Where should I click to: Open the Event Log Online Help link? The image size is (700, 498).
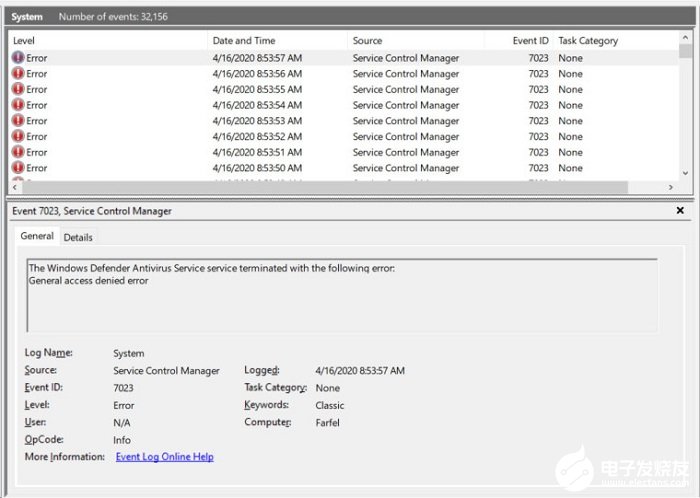click(165, 456)
